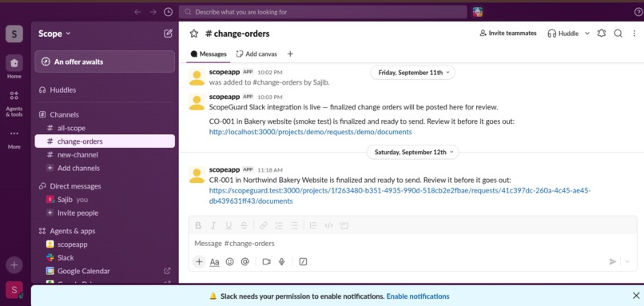Open the Home sidebar tab
This screenshot has height=306, width=644.
click(14, 67)
